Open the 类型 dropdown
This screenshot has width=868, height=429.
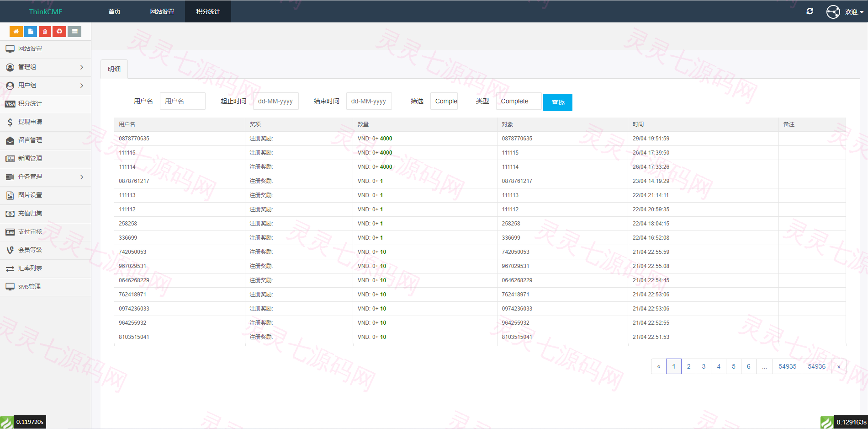click(519, 101)
